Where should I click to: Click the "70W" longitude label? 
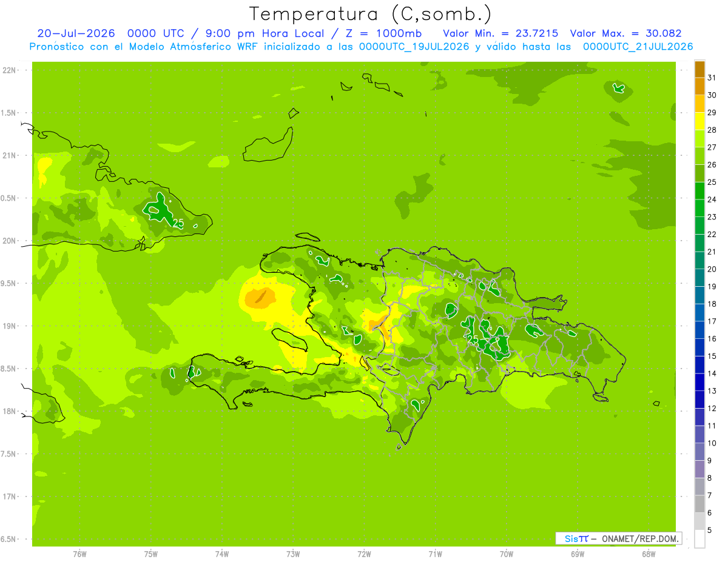point(507,554)
